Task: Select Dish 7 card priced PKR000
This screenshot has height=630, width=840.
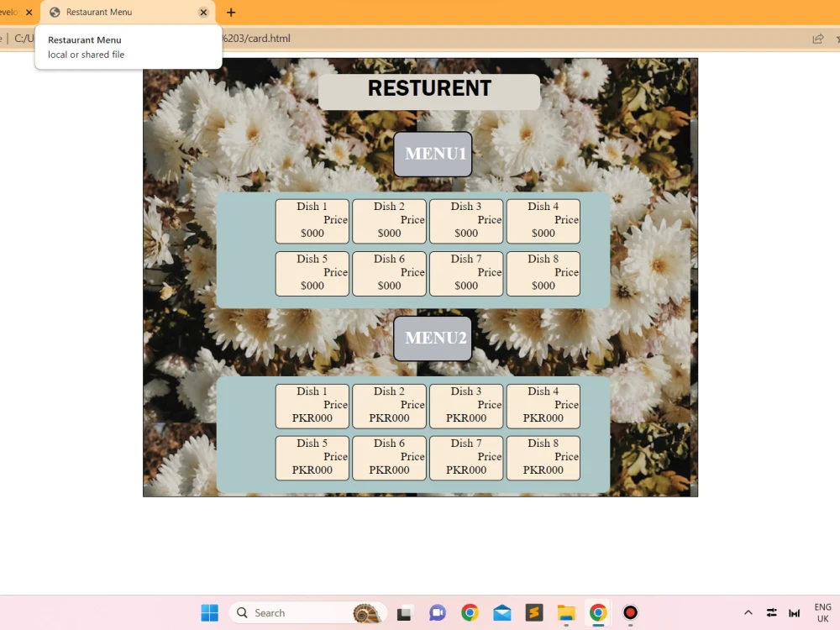Action: [466, 458]
